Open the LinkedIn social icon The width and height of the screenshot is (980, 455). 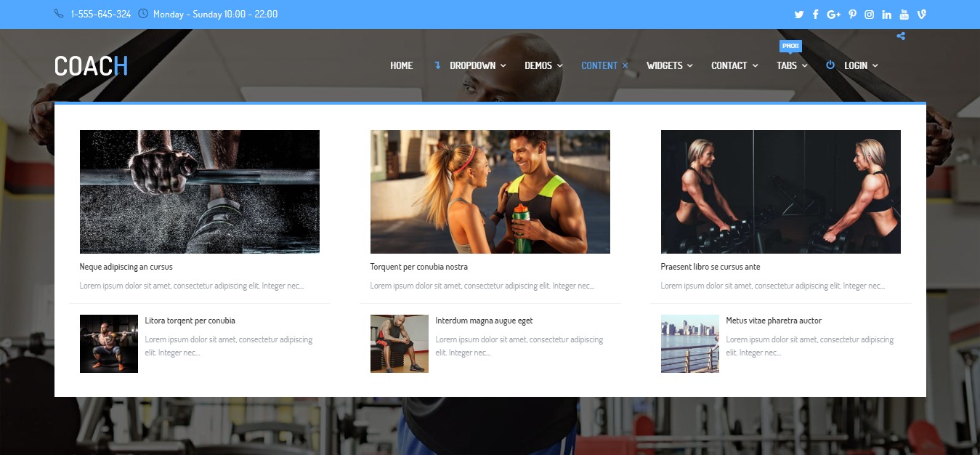[x=887, y=15]
